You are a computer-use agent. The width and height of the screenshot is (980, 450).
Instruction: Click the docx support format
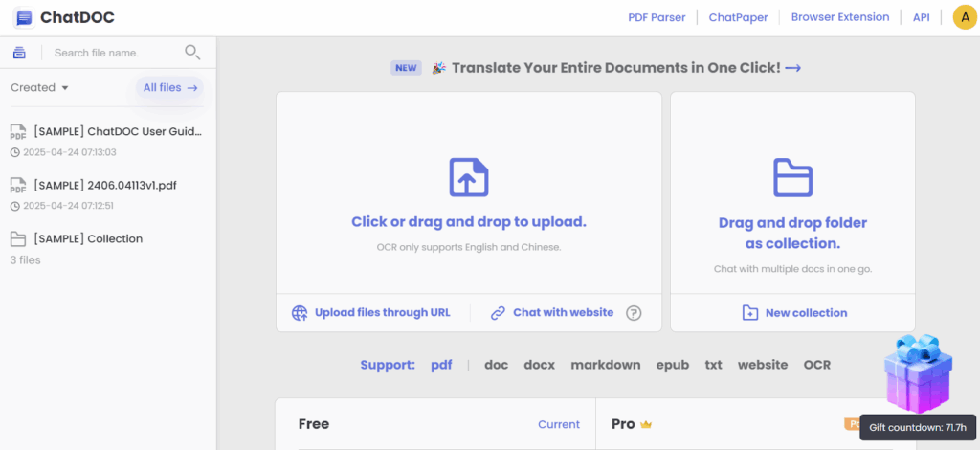coord(540,365)
